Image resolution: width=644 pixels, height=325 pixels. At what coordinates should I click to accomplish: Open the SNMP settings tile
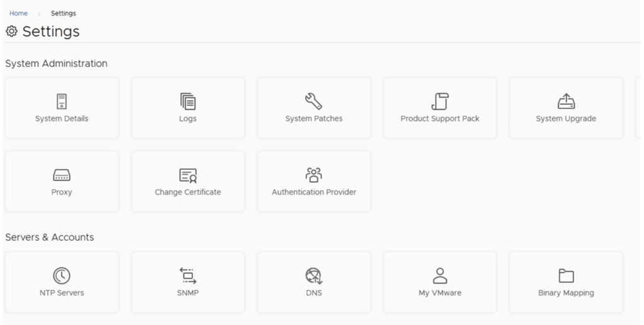tap(187, 282)
